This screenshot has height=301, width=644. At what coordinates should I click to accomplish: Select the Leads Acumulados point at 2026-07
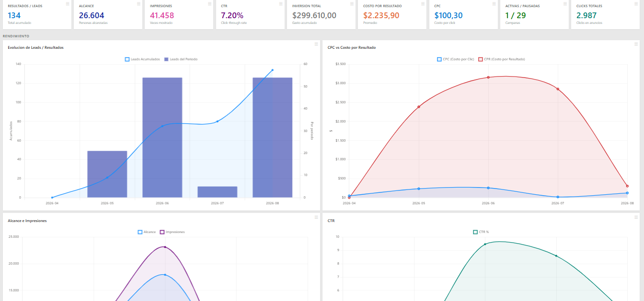(x=218, y=122)
